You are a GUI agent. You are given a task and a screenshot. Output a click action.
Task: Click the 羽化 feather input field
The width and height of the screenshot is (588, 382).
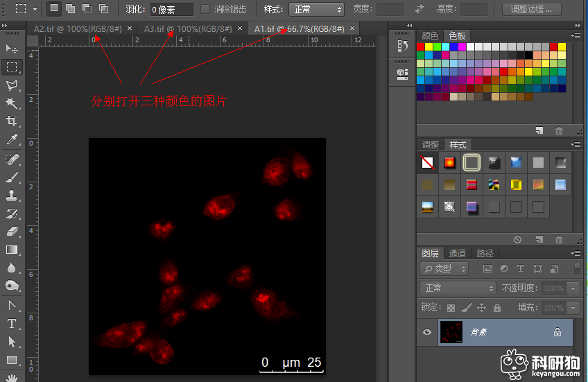[172, 10]
